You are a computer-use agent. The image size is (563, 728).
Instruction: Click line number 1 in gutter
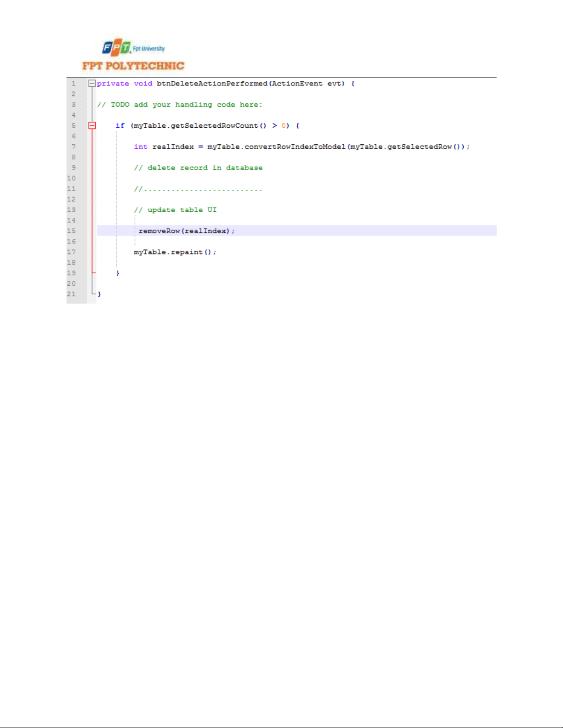74,84
